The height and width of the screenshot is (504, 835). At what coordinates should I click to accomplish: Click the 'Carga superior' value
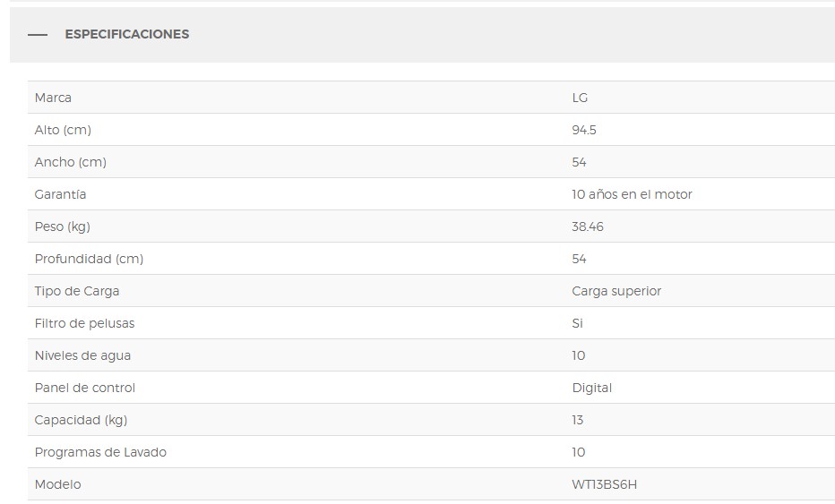pyautogui.click(x=616, y=291)
